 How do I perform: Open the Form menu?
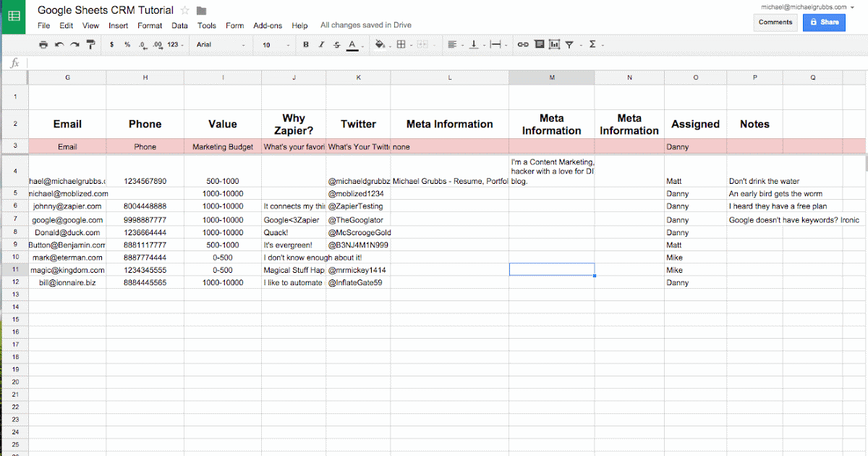pos(235,25)
